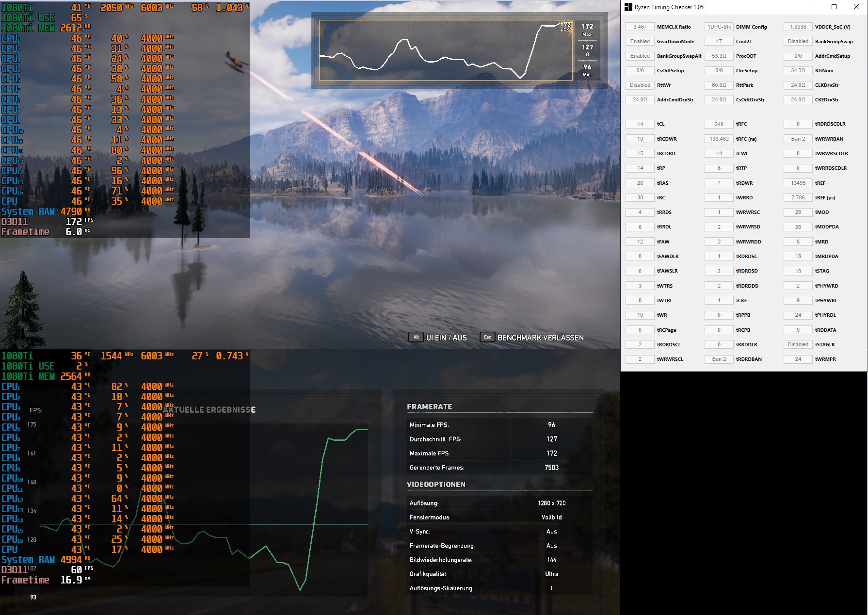Click the bottom overlay System RAM 4994 MB readout
The height and width of the screenshot is (615, 868).
pos(46,560)
